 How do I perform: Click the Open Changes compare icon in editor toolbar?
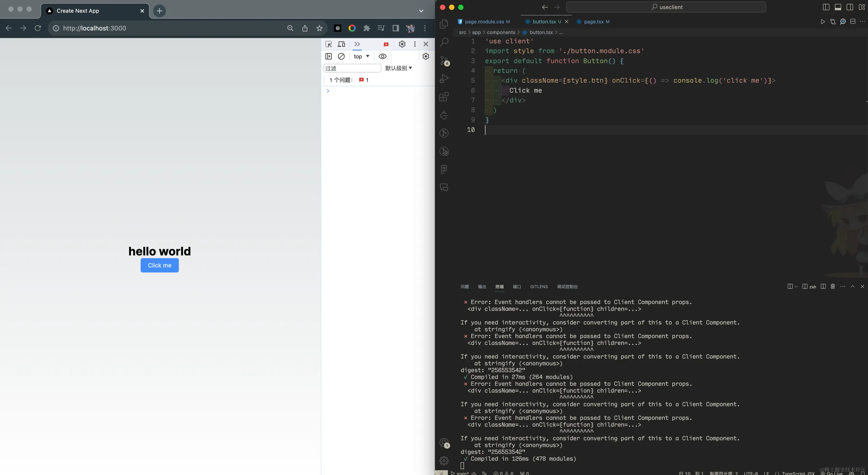pyautogui.click(x=833, y=22)
